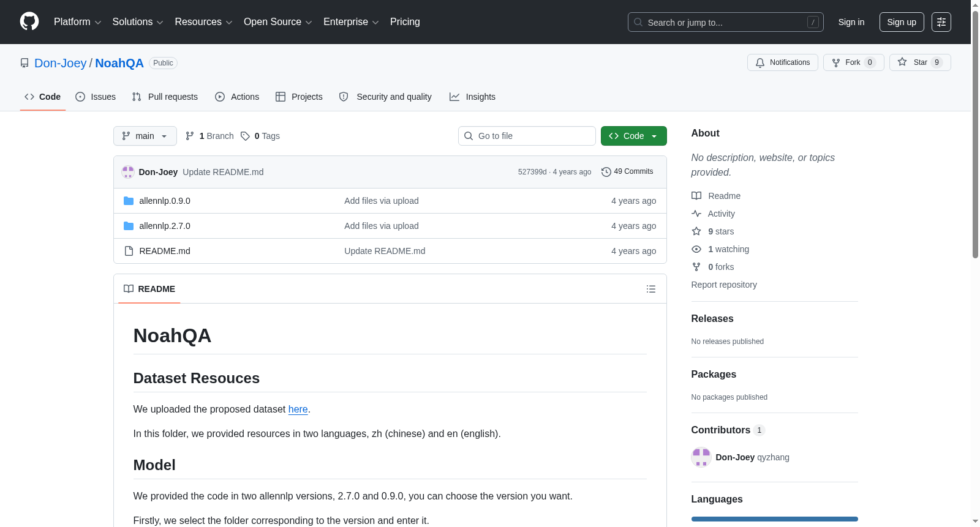
Task: Click the '4 years ago' timestamp for allennlp.0.9.0
Action: click(x=633, y=201)
